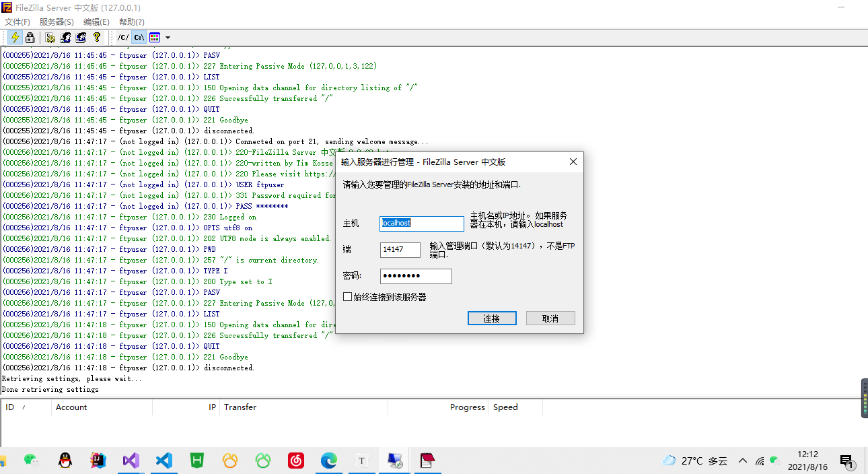Click the log line 'OPTS utf8 on'

[x=127, y=228]
